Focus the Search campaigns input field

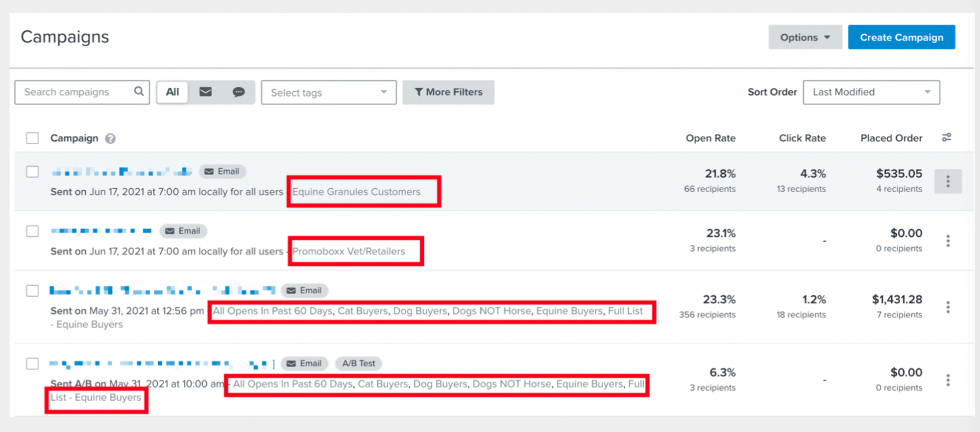coord(76,92)
